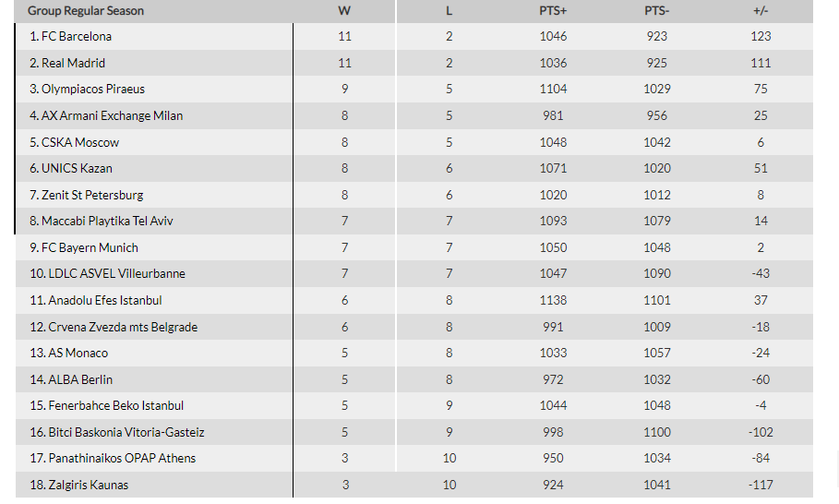The width and height of the screenshot is (839, 504).
Task: Select FC Bayern Munich team
Action: coord(90,247)
